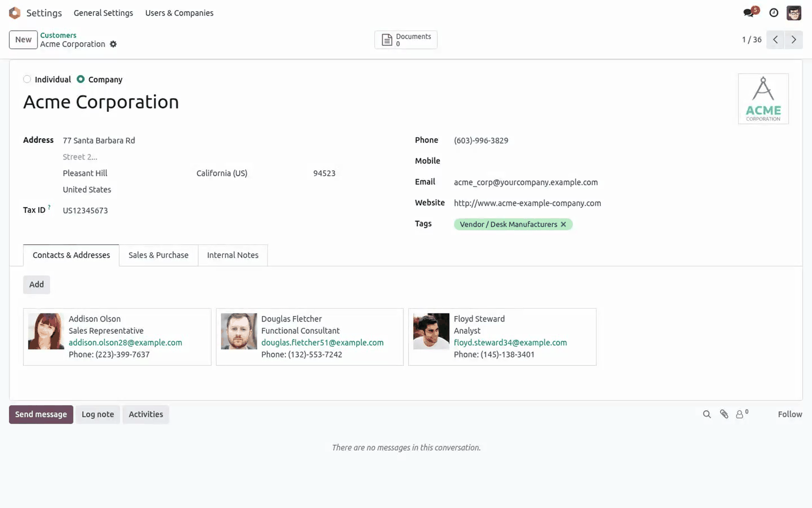Go to previous record arrow
The height and width of the screenshot is (508, 812).
coord(775,40)
